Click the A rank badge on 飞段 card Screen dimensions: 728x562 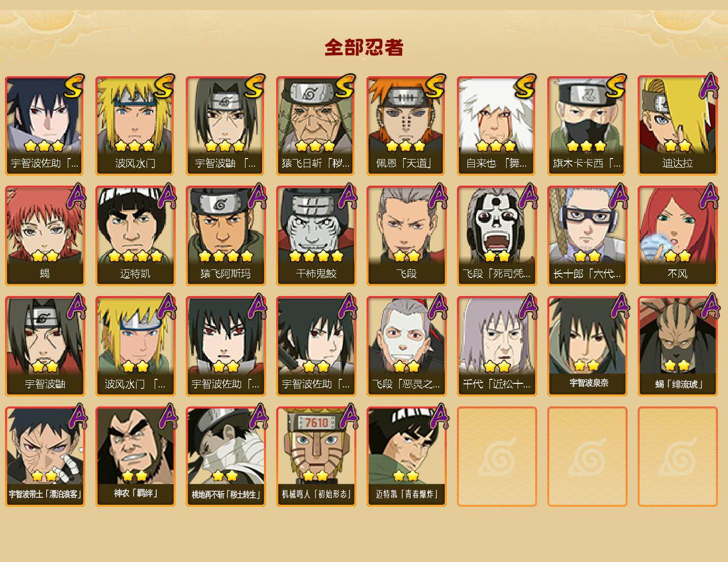coord(437,196)
